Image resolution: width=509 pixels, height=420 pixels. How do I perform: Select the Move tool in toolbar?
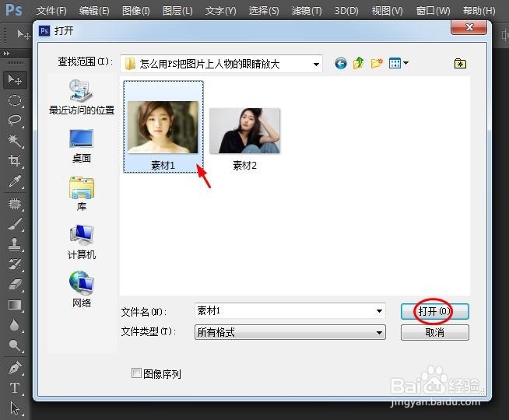(15, 80)
